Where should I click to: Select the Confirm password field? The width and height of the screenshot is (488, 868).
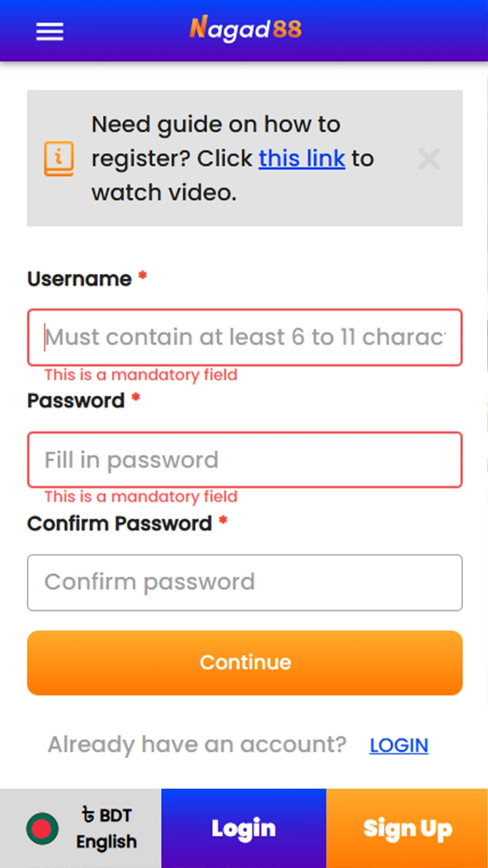click(245, 583)
